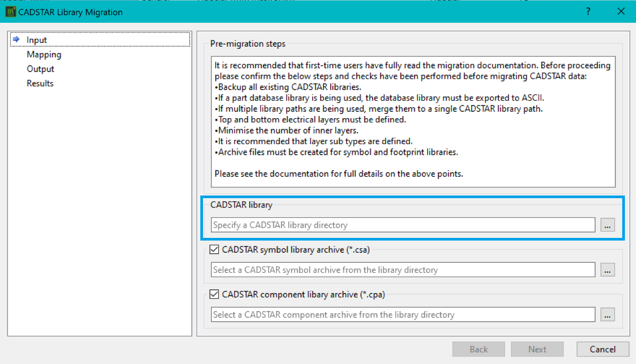Uncheck CADSTAR symbol library archive (*.csa)

pyautogui.click(x=215, y=250)
